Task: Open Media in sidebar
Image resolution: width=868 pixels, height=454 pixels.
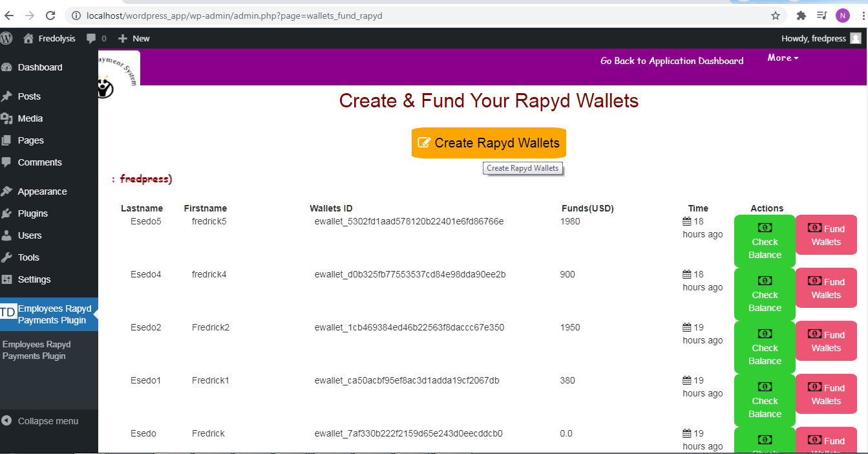Action: pos(49,118)
